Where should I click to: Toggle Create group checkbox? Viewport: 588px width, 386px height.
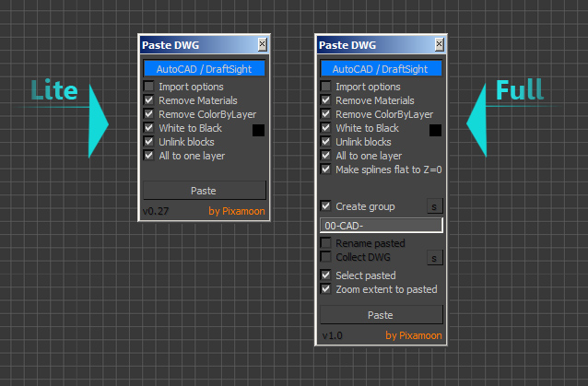pos(326,206)
